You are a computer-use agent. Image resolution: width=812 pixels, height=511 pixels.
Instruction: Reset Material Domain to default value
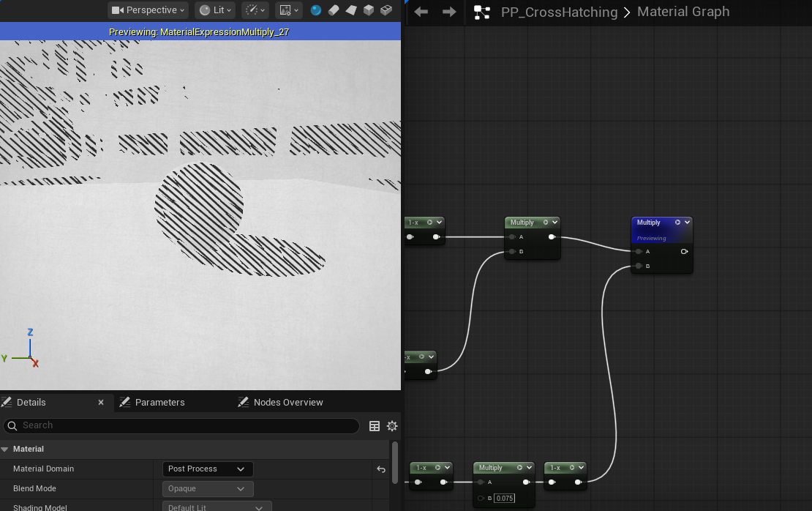click(381, 469)
